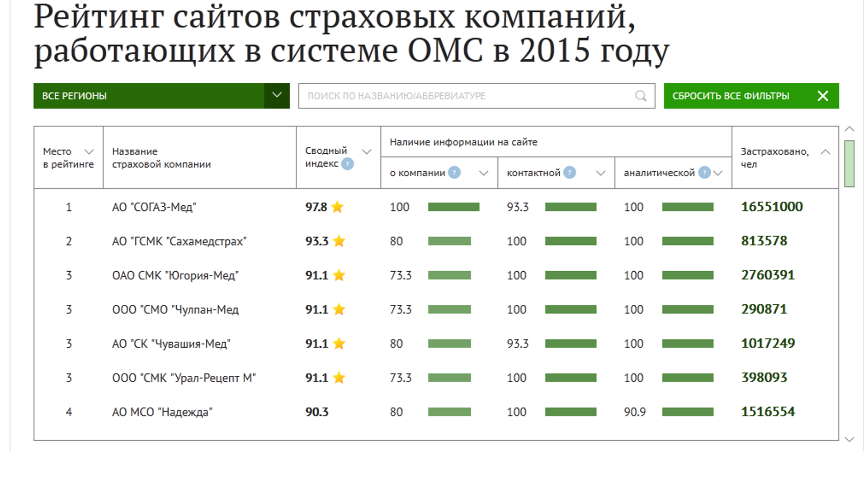Select the АО "СОГАЗ-Мед" row name
The height and width of the screenshot is (491, 868).
154,207
